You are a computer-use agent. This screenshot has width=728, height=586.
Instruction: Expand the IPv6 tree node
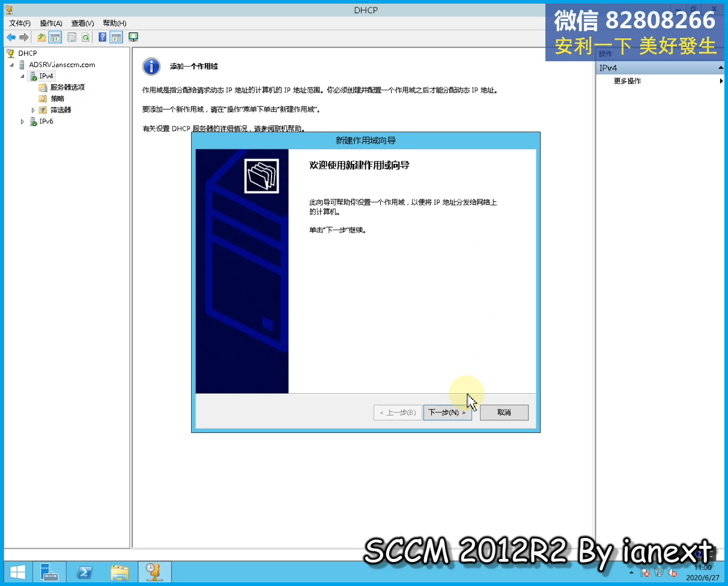pyautogui.click(x=23, y=121)
